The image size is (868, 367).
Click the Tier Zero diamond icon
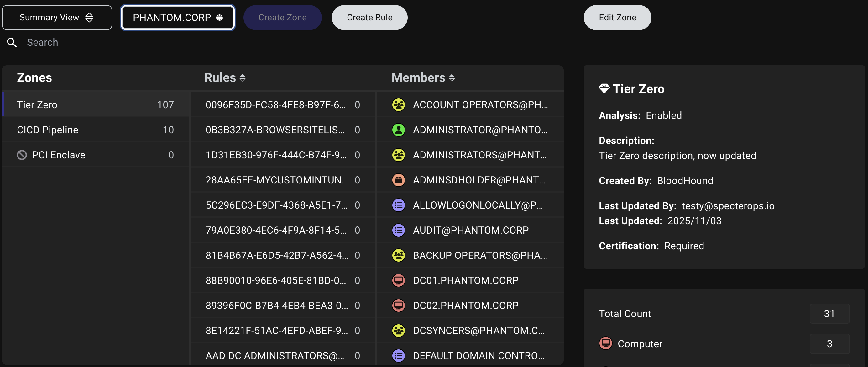pos(604,89)
